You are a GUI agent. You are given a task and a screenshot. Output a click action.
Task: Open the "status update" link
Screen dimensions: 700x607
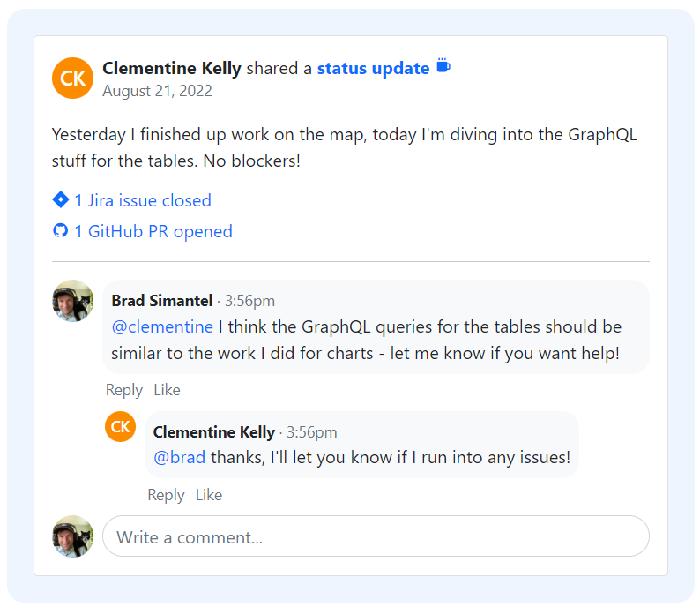pos(374,68)
